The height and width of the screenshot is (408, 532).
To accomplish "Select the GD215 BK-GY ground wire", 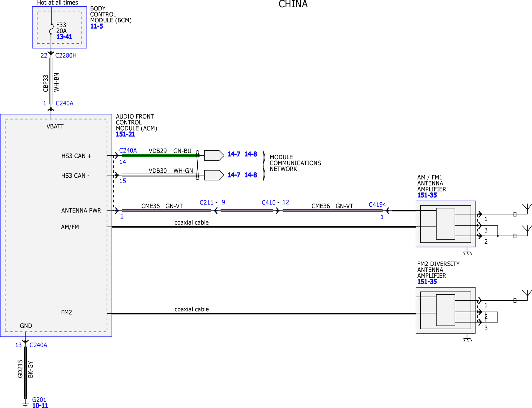I will (x=25, y=372).
